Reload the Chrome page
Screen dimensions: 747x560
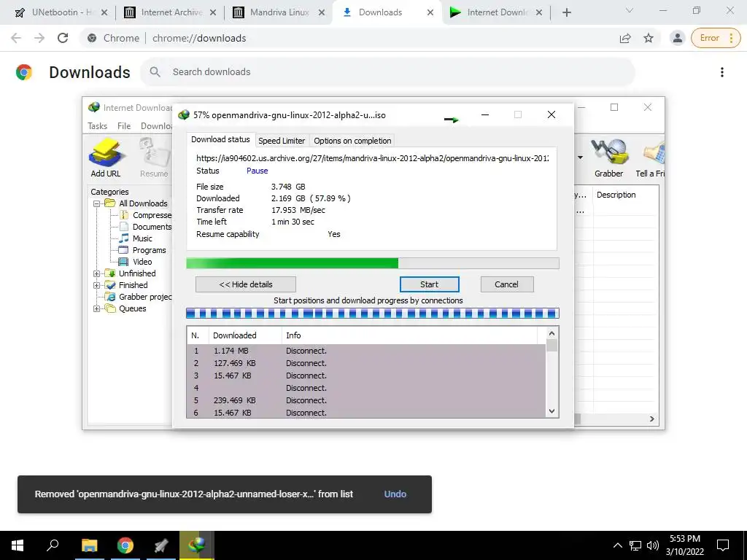[63, 38]
